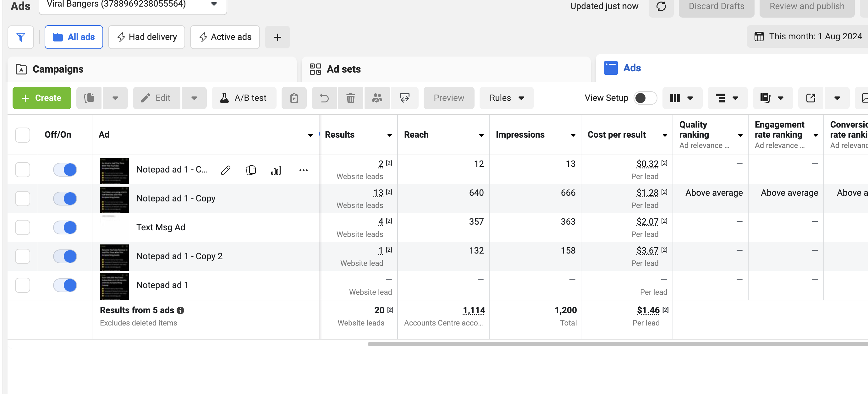Click the refresh data icon

click(x=661, y=6)
